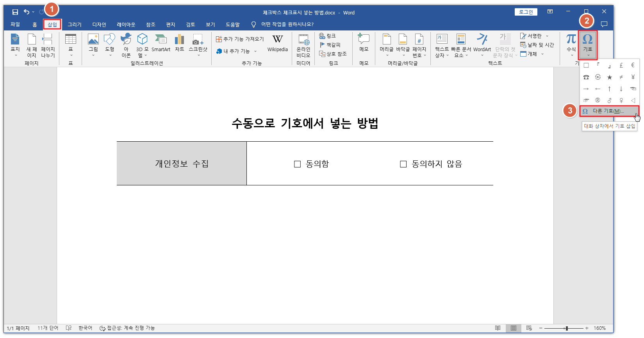
Task: Click the zoom slider handle
Action: [x=566, y=328]
